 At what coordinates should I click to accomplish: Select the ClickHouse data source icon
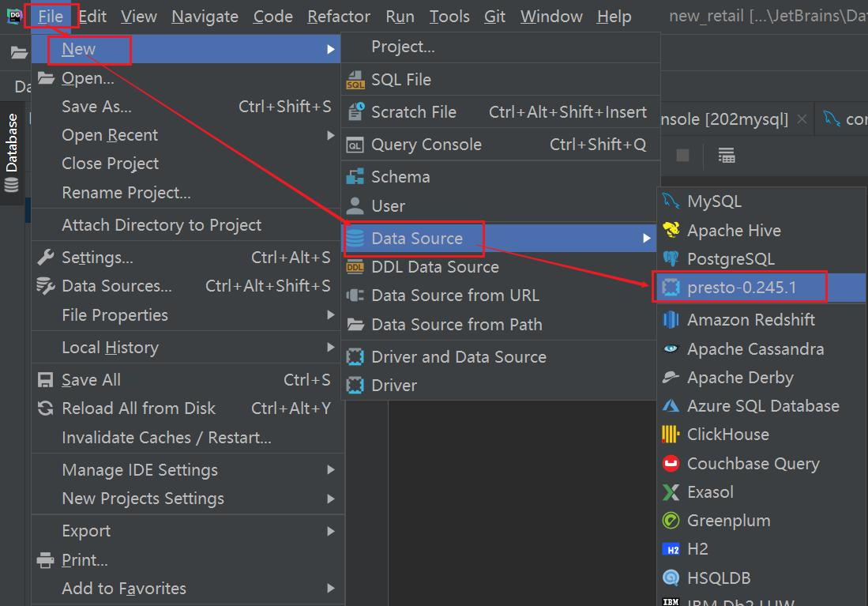click(x=671, y=435)
